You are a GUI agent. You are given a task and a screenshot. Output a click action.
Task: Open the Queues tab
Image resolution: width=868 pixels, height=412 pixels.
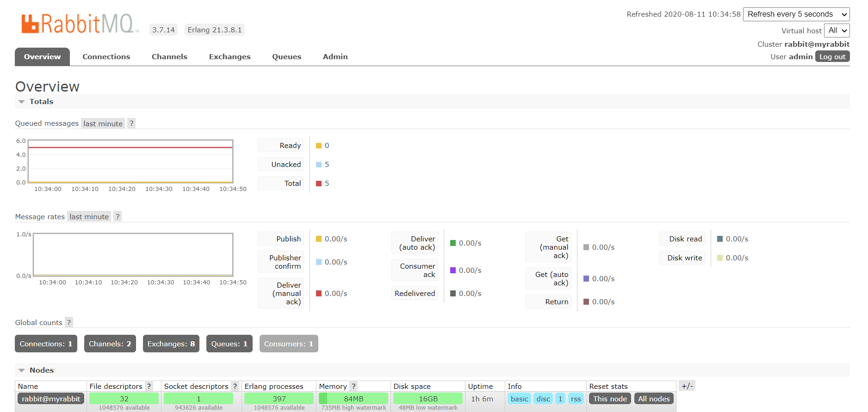click(286, 57)
